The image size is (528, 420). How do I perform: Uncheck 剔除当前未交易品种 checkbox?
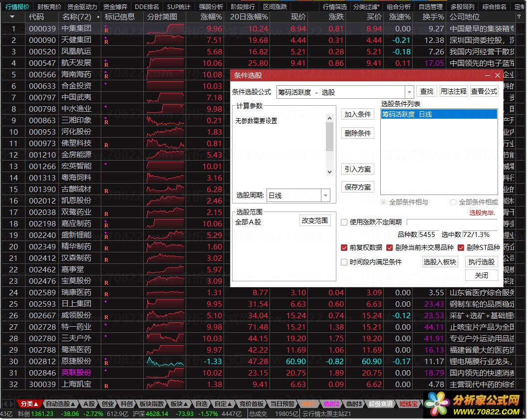coord(390,248)
